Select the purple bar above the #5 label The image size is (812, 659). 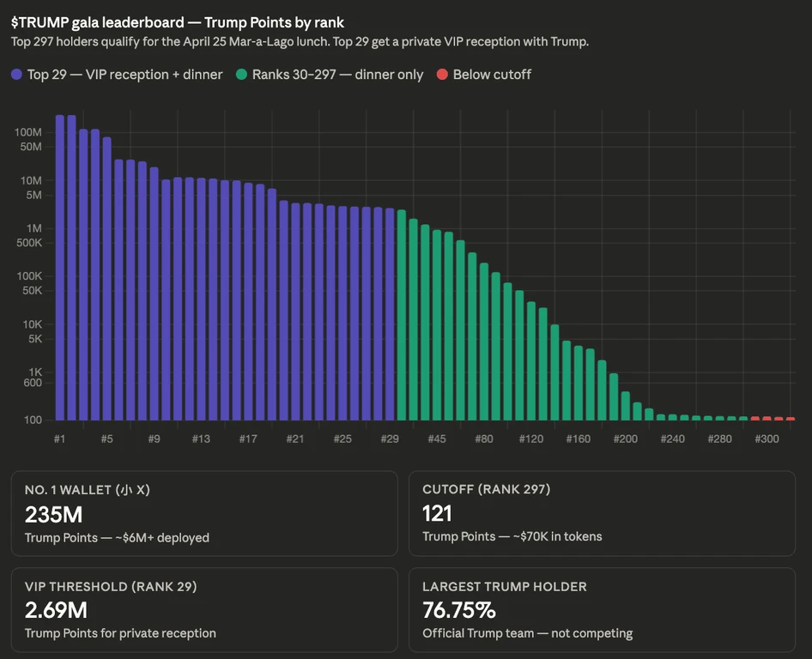point(107,279)
